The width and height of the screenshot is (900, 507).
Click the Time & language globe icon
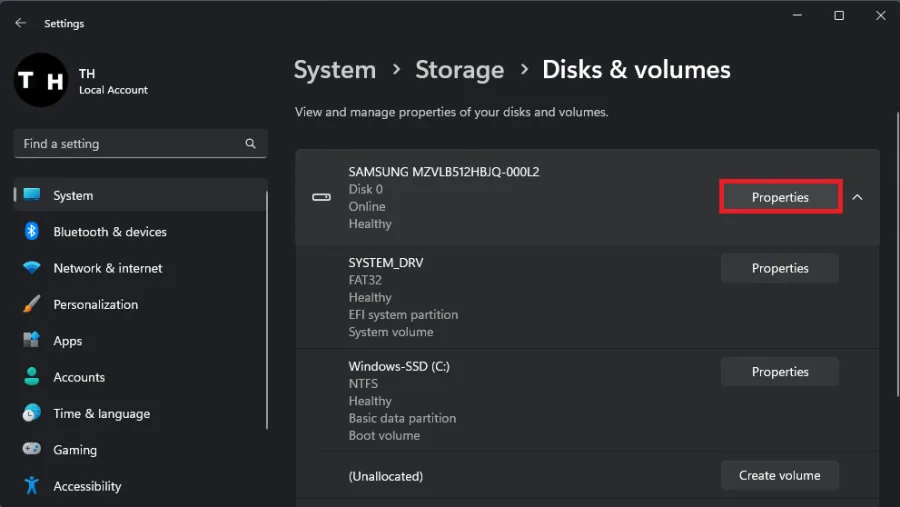click(32, 413)
